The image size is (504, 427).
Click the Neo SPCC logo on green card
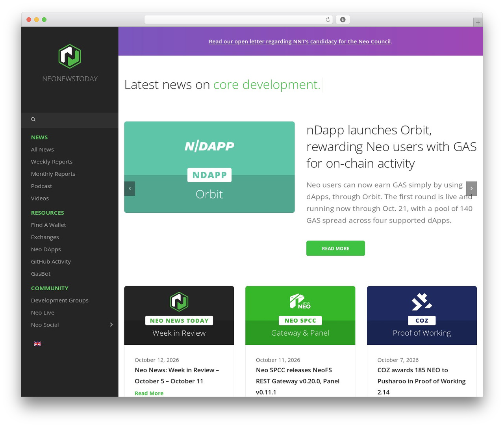click(300, 301)
